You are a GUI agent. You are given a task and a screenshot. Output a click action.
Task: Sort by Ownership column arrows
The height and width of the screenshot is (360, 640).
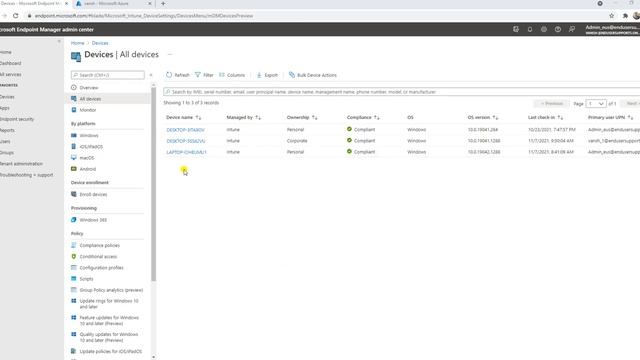(314, 118)
